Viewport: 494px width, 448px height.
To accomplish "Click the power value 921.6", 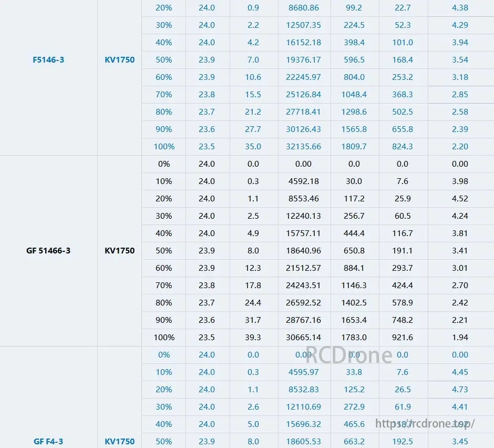I will click(x=402, y=337).
